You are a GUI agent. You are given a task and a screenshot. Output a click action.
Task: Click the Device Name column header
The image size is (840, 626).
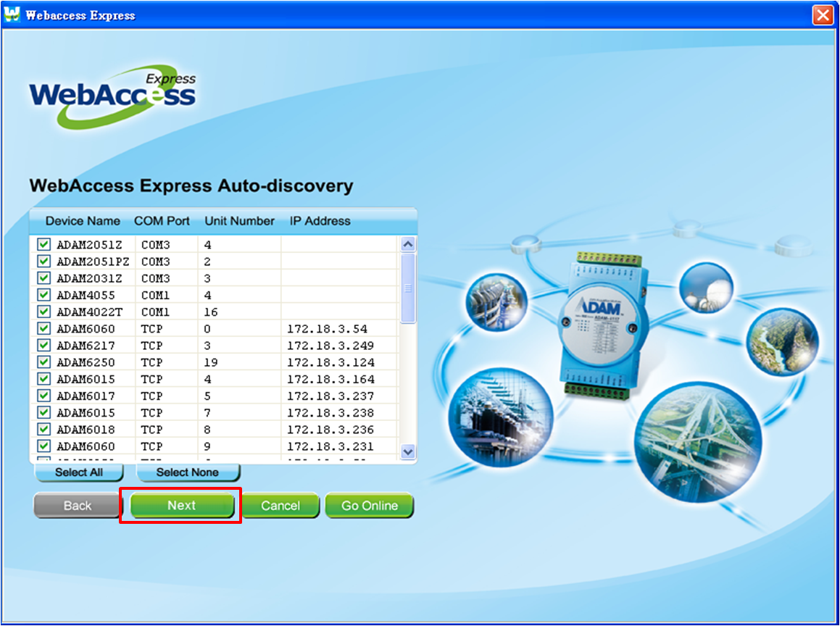point(83,221)
